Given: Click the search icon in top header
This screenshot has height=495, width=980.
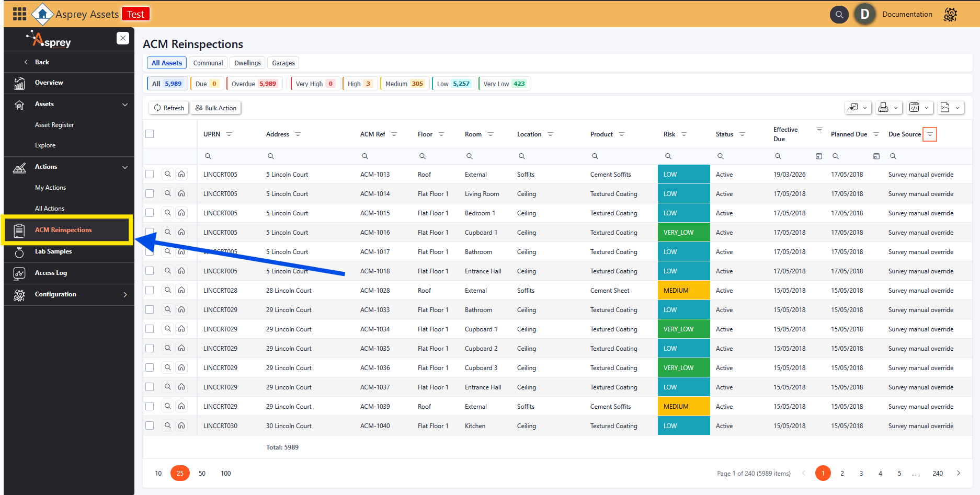Looking at the screenshot, I should [x=839, y=15].
